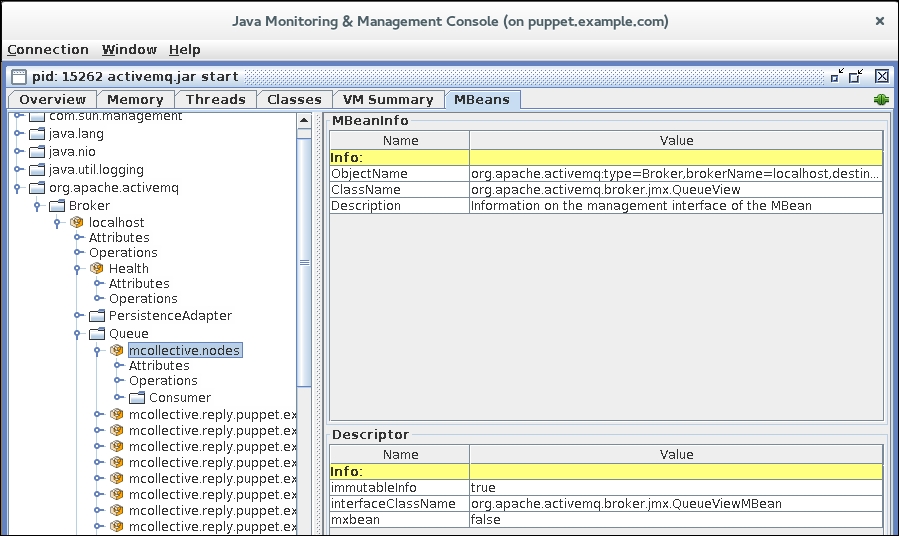Click the Consumer folder icon
This screenshot has height=536, width=899.
tap(137, 398)
